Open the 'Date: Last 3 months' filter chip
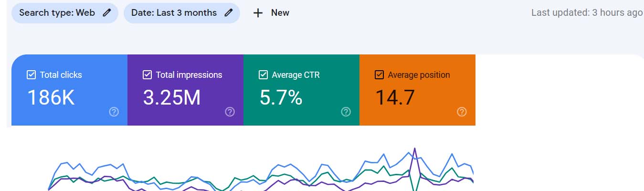The image size is (644, 191). click(174, 13)
